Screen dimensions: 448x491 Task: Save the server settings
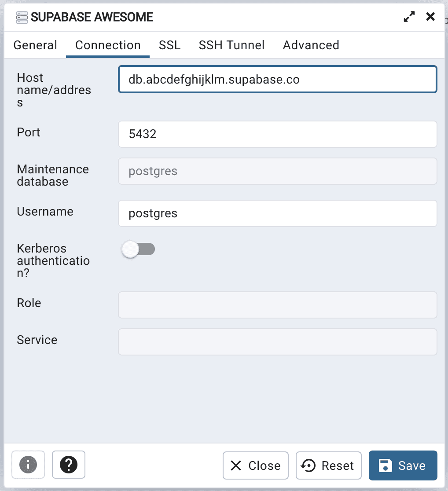pyautogui.click(x=403, y=465)
